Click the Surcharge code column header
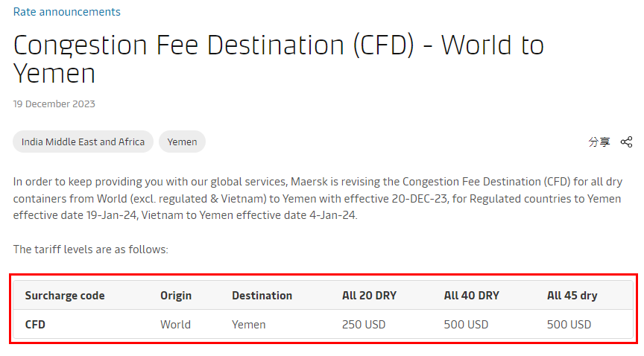This screenshot has width=644, height=356. click(65, 296)
